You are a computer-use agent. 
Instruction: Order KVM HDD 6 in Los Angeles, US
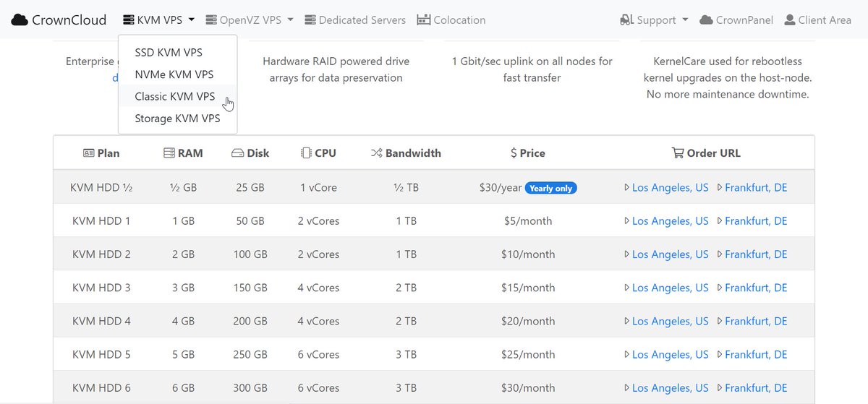670,387
